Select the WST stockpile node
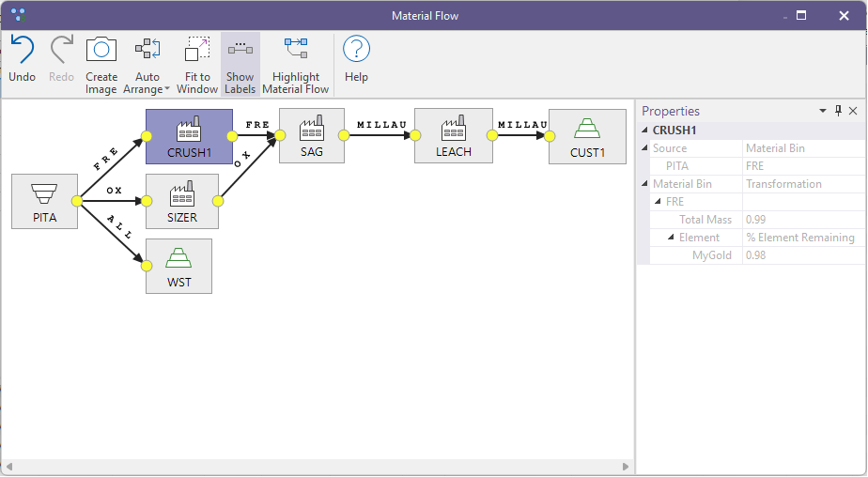 [178, 266]
